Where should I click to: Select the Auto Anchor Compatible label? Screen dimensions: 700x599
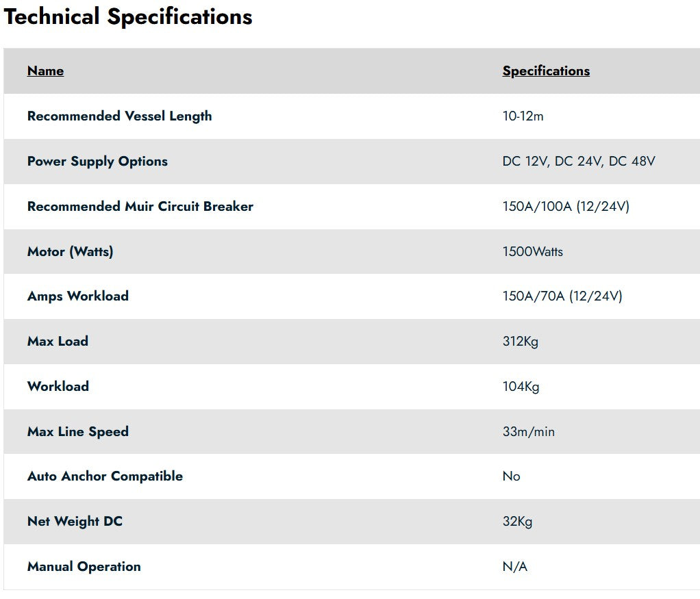point(105,476)
